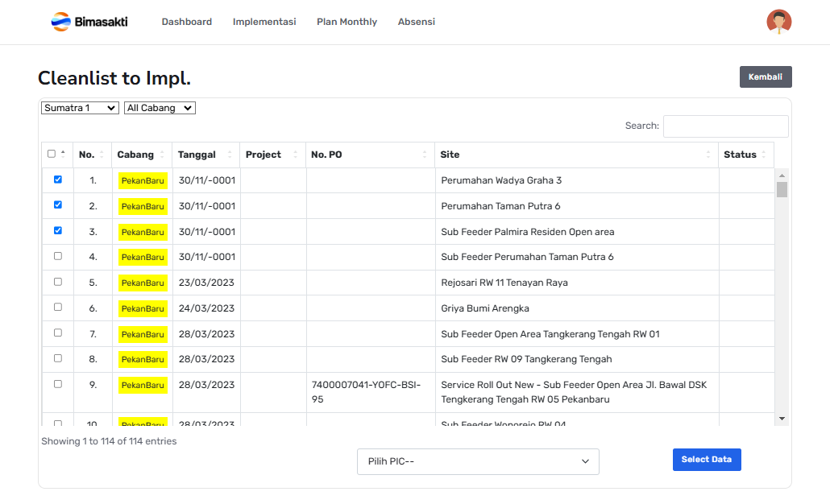Click the Select Data button
This screenshot has height=504, width=830.
point(706,460)
